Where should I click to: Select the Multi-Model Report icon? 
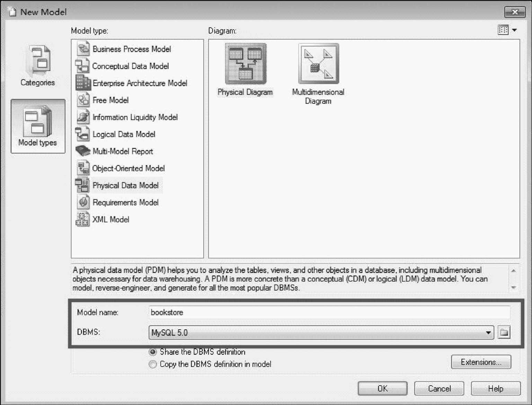83,151
